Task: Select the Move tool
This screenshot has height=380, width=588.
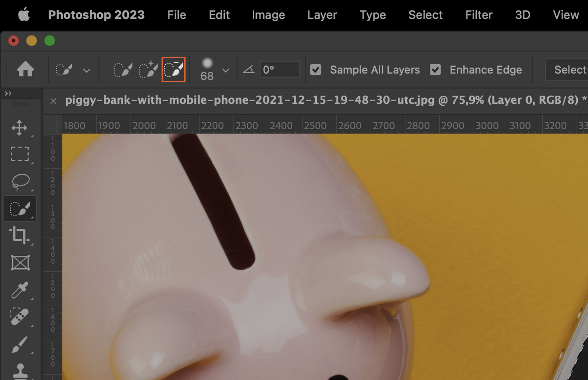Action: pos(19,128)
